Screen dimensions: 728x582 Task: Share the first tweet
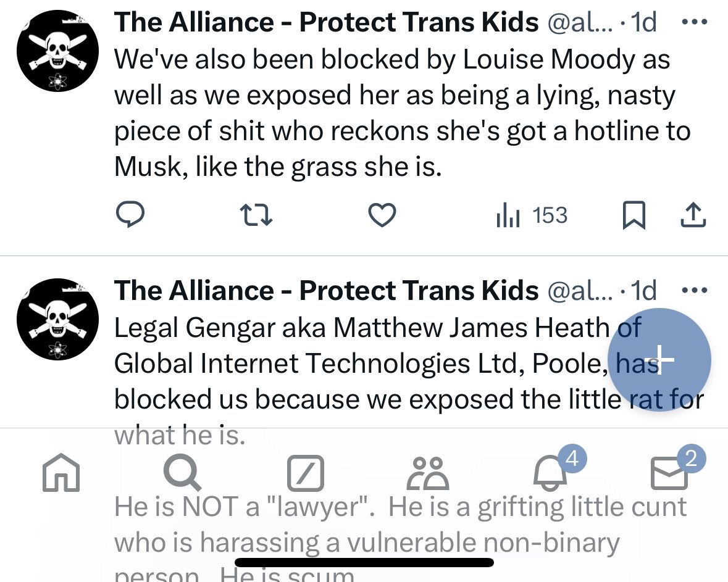tap(693, 215)
